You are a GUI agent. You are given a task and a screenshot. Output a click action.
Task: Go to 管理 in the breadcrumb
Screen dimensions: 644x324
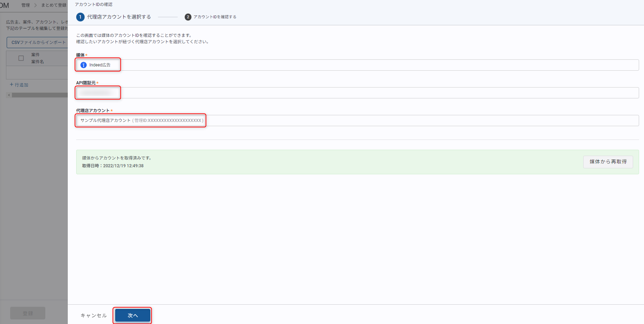(26, 5)
